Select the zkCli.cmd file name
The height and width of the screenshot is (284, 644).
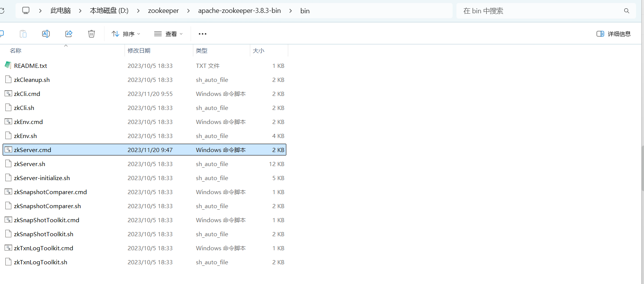27,94
